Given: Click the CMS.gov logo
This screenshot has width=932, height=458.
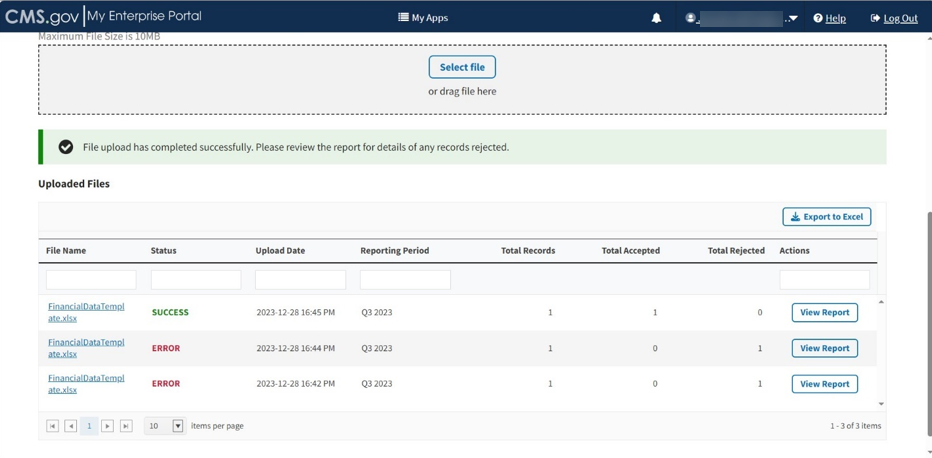Looking at the screenshot, I should (x=42, y=17).
